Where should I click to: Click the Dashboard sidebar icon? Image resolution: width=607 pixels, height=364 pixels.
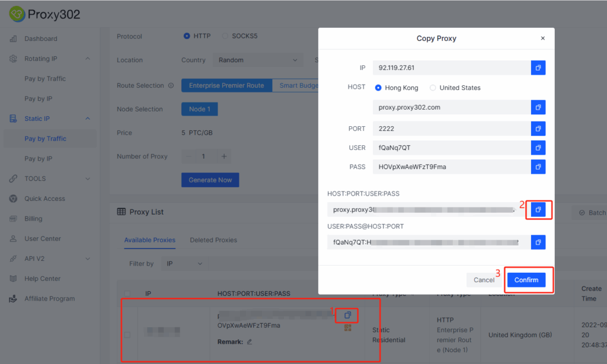13,39
